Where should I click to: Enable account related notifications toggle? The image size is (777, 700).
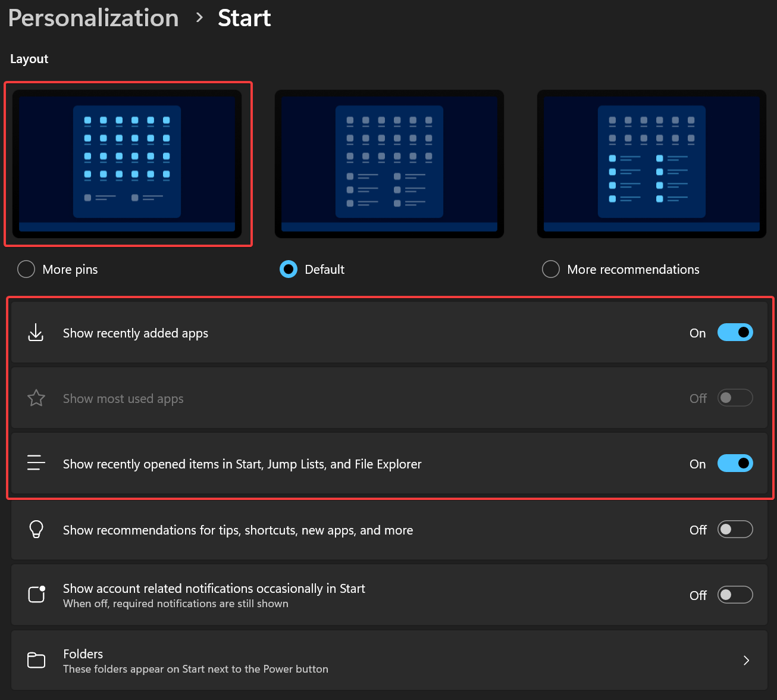[735, 595]
